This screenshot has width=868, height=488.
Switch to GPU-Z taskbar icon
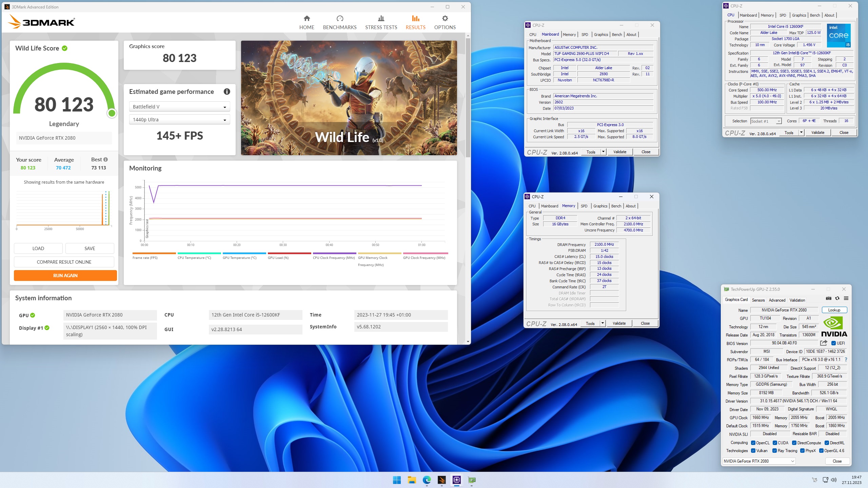click(471, 480)
